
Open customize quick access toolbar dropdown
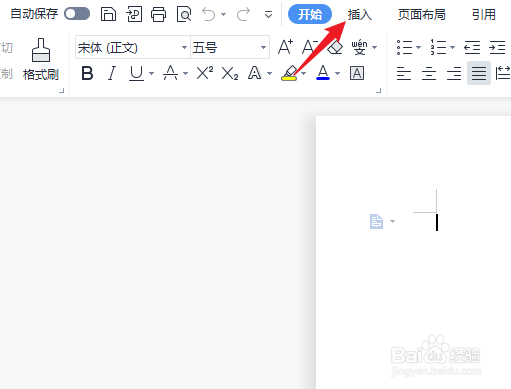[x=268, y=14]
